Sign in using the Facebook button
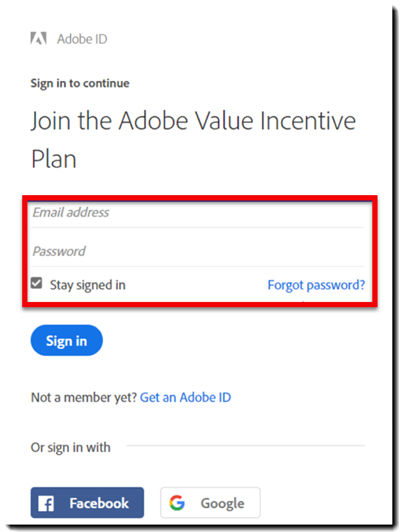This screenshot has height=532, width=400. 87,503
